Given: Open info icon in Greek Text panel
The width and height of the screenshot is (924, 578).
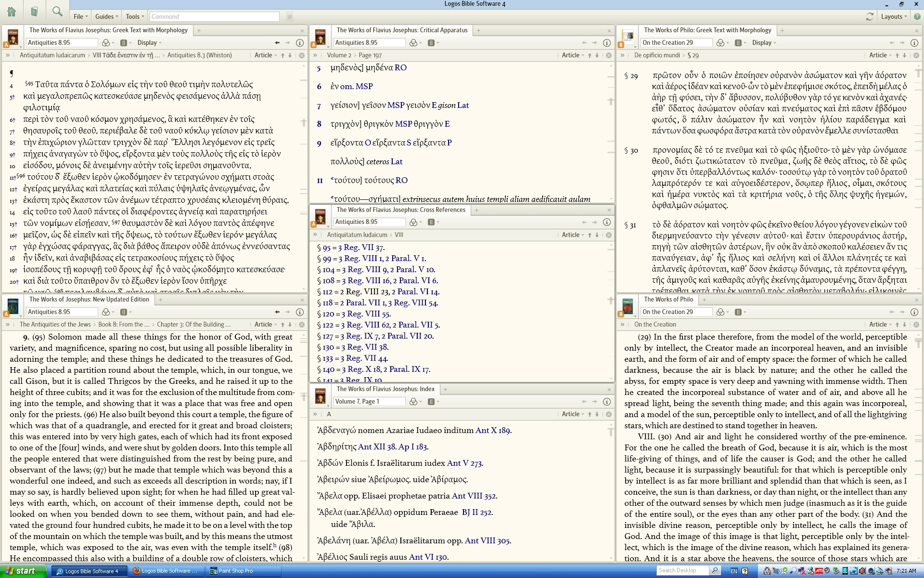Looking at the screenshot, I should (x=300, y=43).
